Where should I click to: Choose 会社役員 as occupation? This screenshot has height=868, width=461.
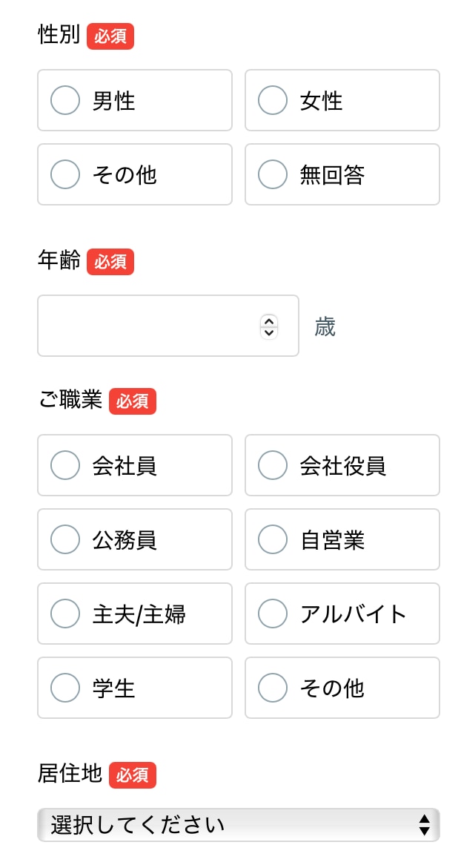pos(273,465)
